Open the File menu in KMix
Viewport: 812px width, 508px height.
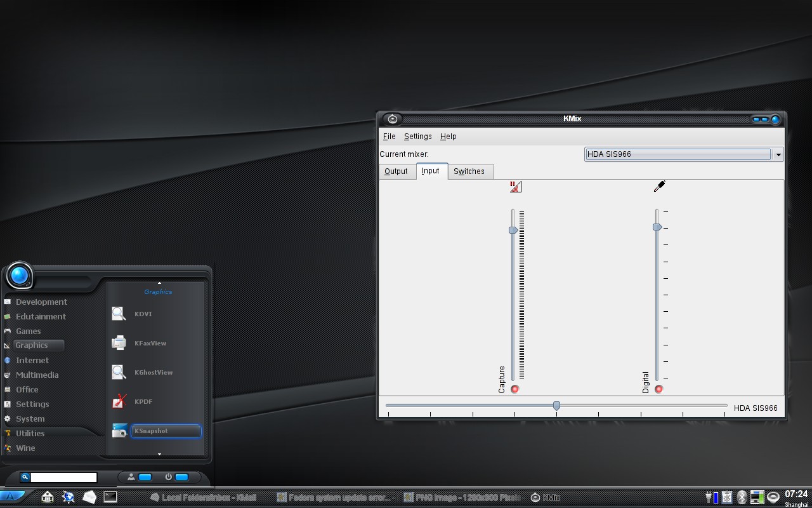[x=389, y=137]
